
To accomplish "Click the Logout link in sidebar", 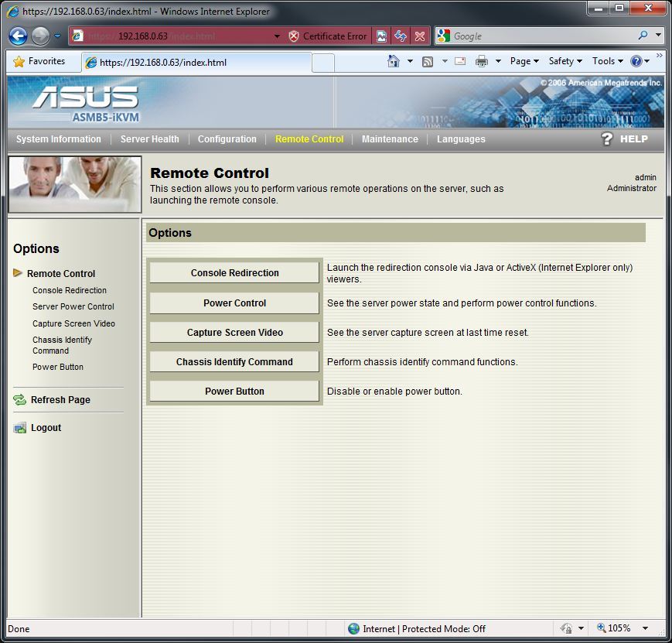I will pyautogui.click(x=46, y=428).
